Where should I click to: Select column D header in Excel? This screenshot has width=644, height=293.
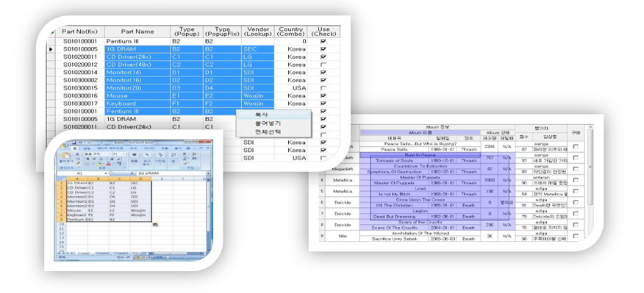141,179
